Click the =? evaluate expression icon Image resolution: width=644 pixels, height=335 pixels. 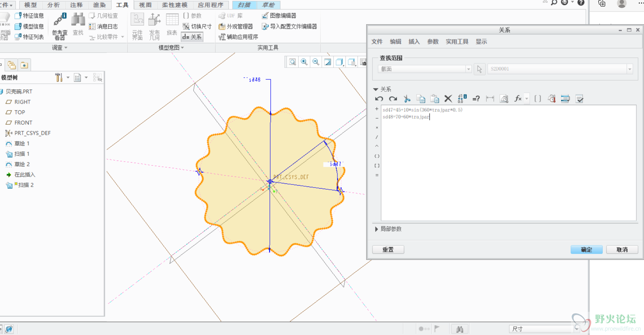476,99
